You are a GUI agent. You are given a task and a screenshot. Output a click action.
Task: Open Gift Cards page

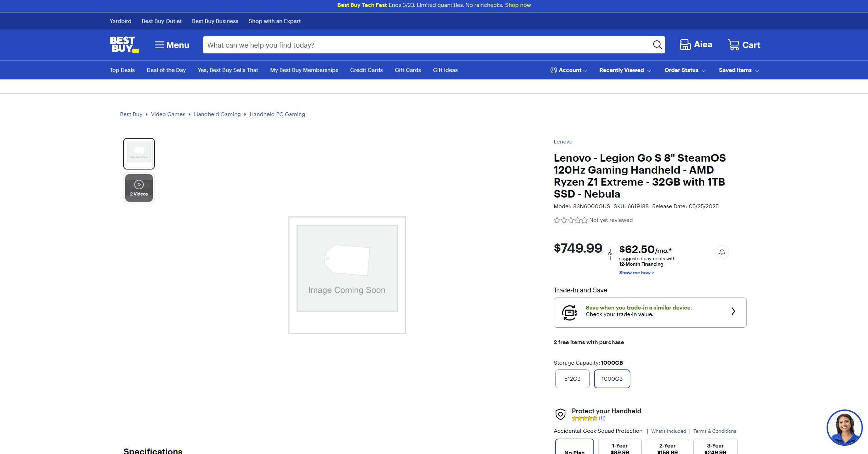pyautogui.click(x=408, y=70)
